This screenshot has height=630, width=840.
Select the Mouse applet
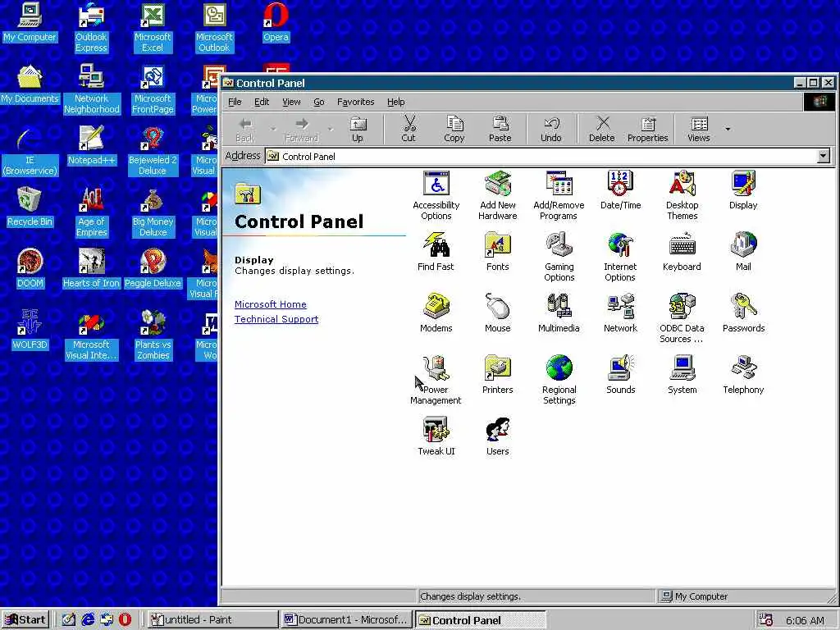click(x=498, y=313)
